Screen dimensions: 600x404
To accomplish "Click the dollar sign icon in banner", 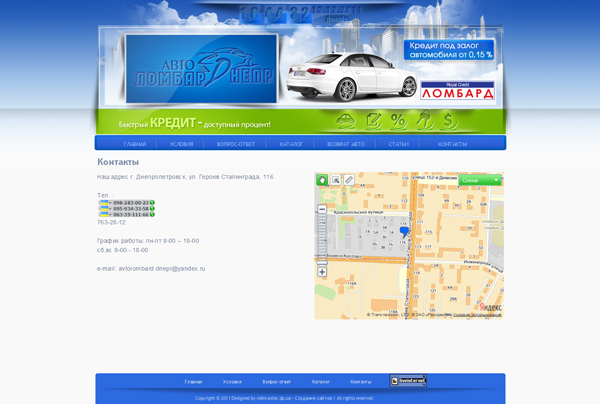I will (x=449, y=121).
